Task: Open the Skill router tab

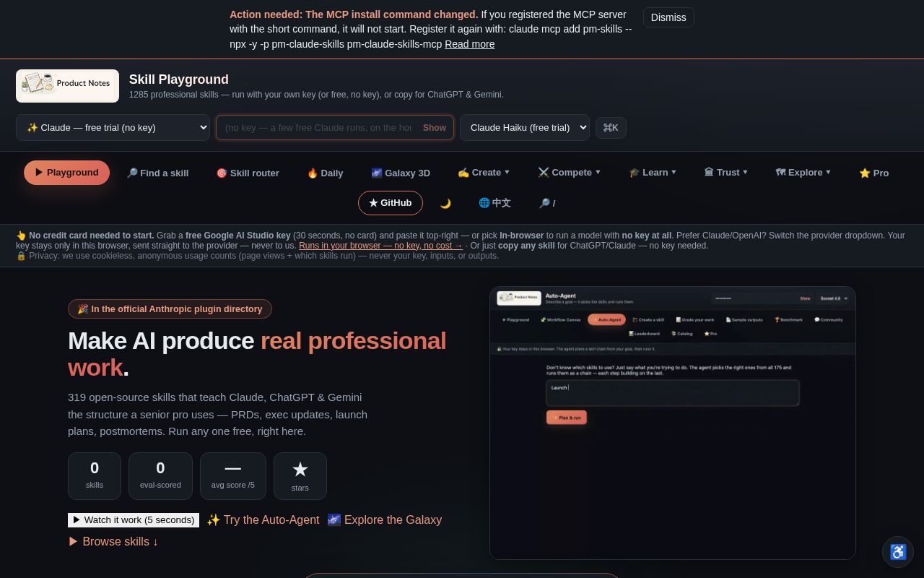Action: click(x=248, y=173)
